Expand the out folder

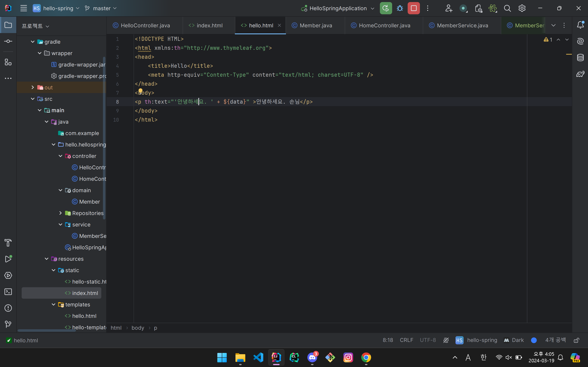32,87
